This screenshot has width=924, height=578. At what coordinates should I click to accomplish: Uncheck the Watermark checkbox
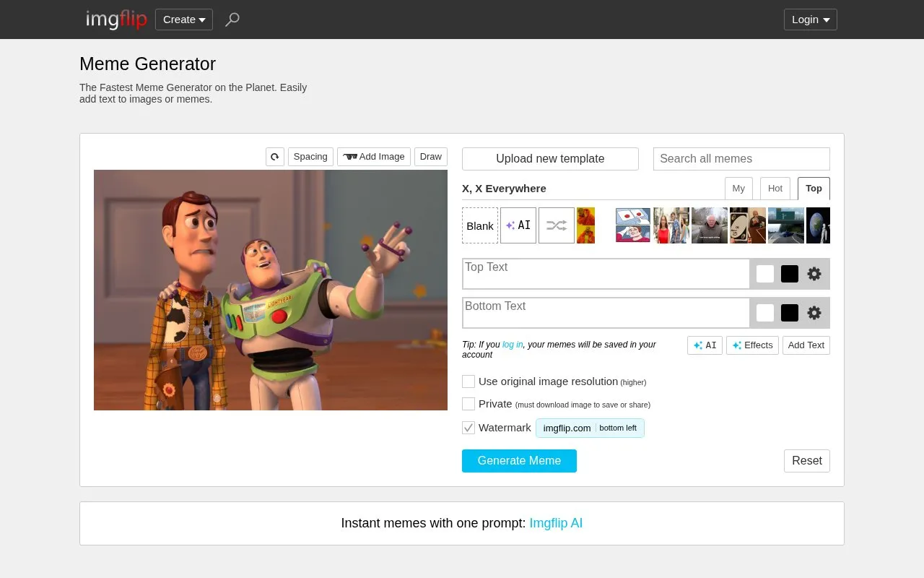[x=468, y=428]
